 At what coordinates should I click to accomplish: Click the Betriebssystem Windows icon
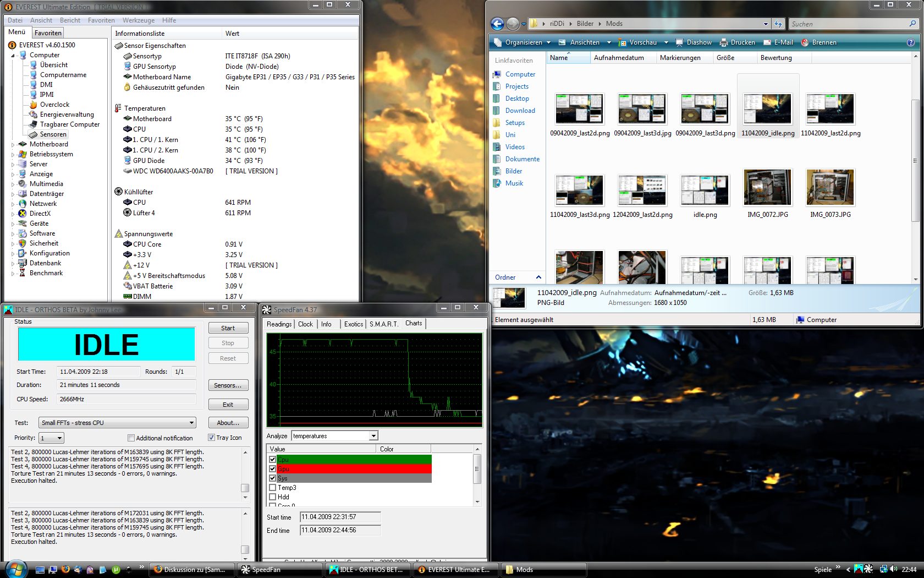tap(23, 154)
